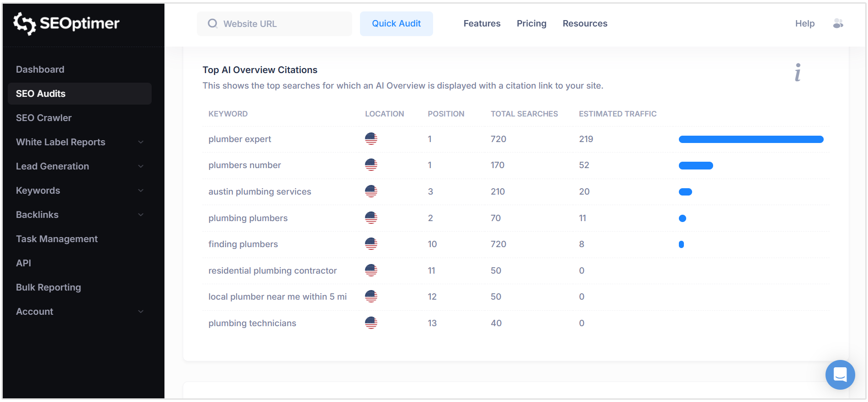Open the Pricing link
Viewport: 868px width, 402px height.
[531, 23]
